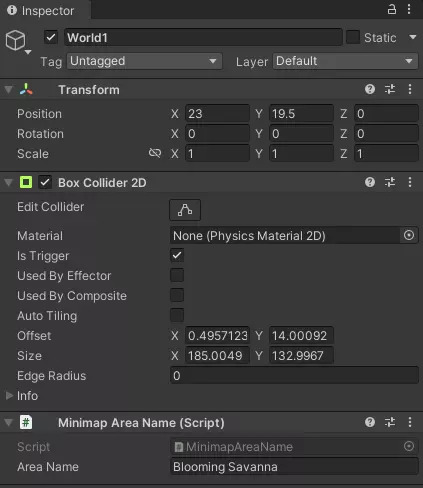423x488 pixels.
Task: Open Minimap Area Name script help icon
Action: (370, 422)
